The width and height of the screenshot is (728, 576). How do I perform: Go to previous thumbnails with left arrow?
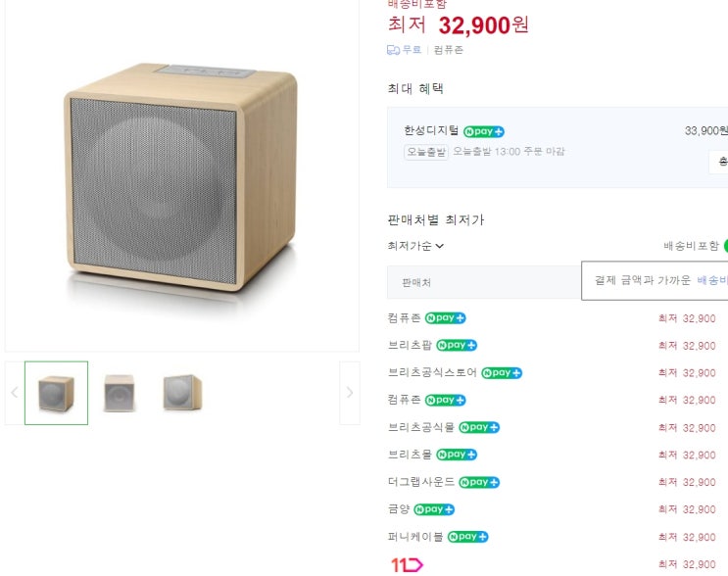coord(14,393)
